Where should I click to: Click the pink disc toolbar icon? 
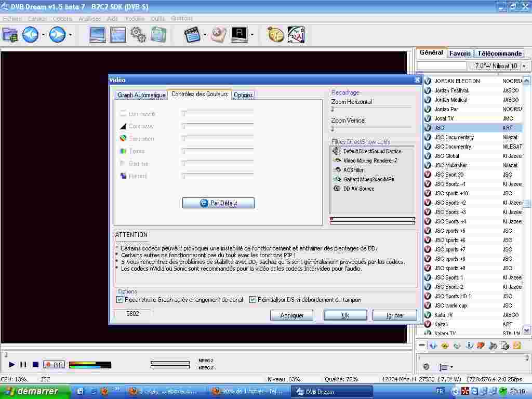click(219, 35)
